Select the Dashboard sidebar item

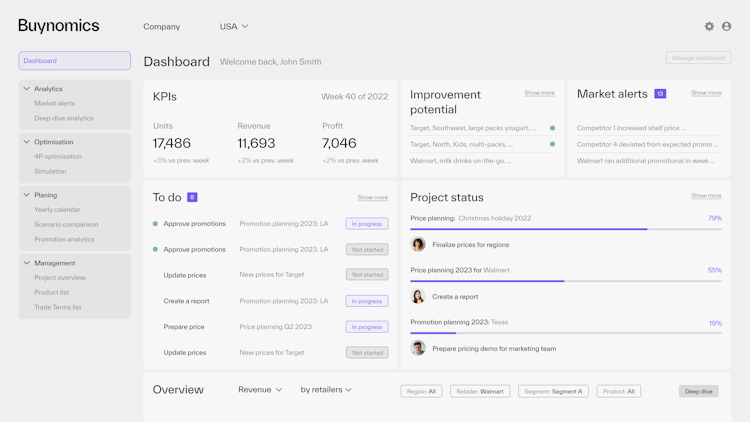click(x=75, y=61)
